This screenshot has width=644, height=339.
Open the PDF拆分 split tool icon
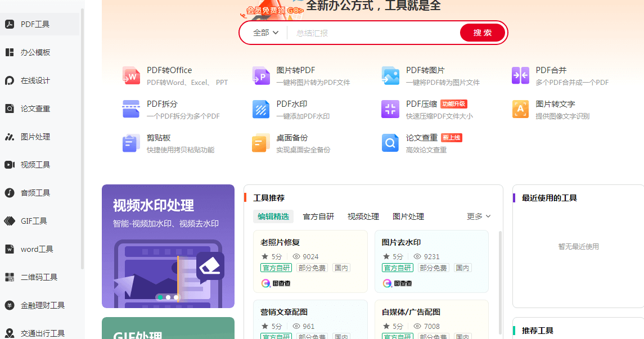(x=130, y=109)
